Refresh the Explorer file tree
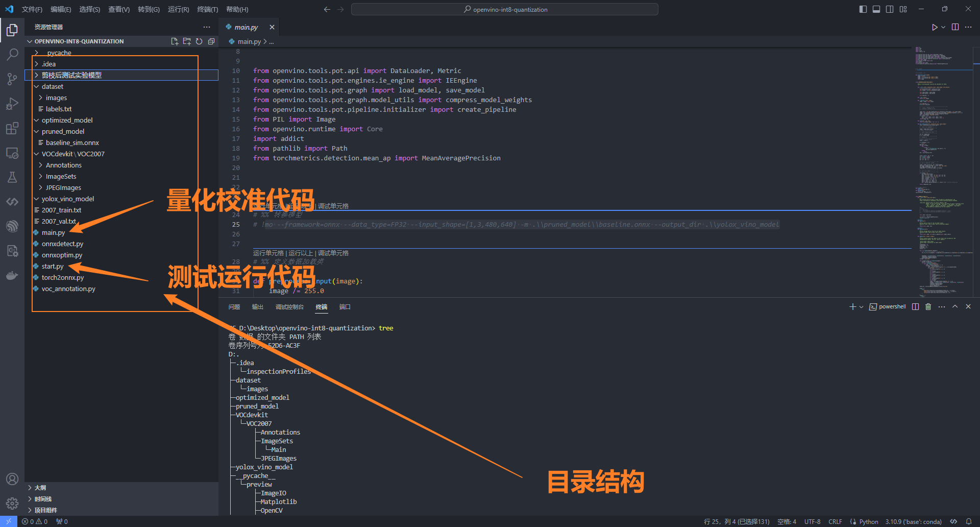Screen dimensions: 980x527 [199, 41]
